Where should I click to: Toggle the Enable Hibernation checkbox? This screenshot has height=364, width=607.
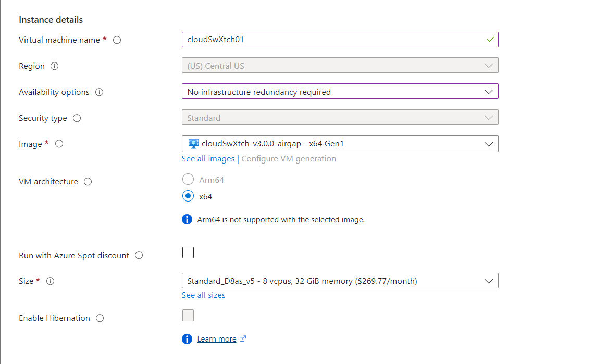coord(188,315)
